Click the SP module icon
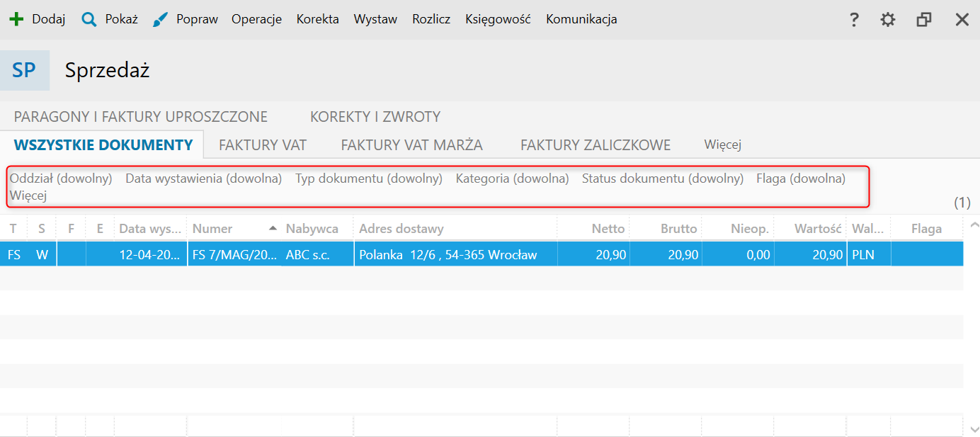980x437 pixels. 25,70
